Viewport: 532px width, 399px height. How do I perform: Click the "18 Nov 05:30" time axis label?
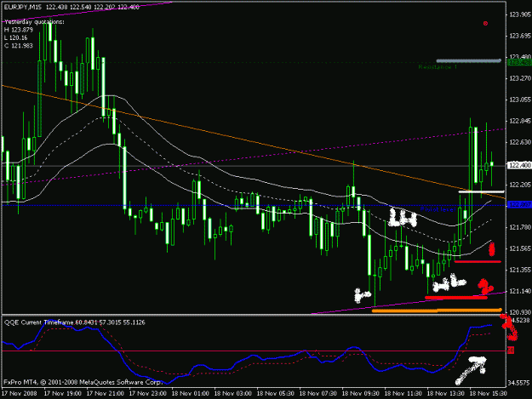tap(276, 394)
